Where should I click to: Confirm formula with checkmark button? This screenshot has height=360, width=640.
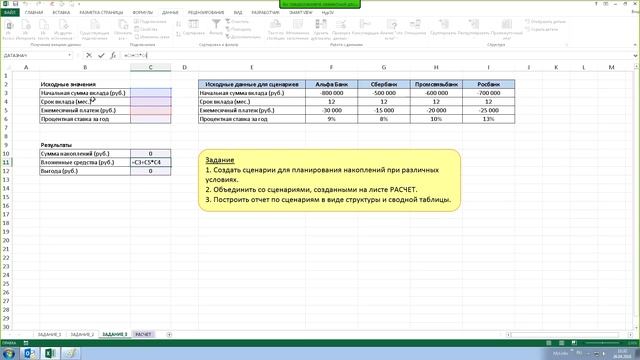tap(101, 55)
